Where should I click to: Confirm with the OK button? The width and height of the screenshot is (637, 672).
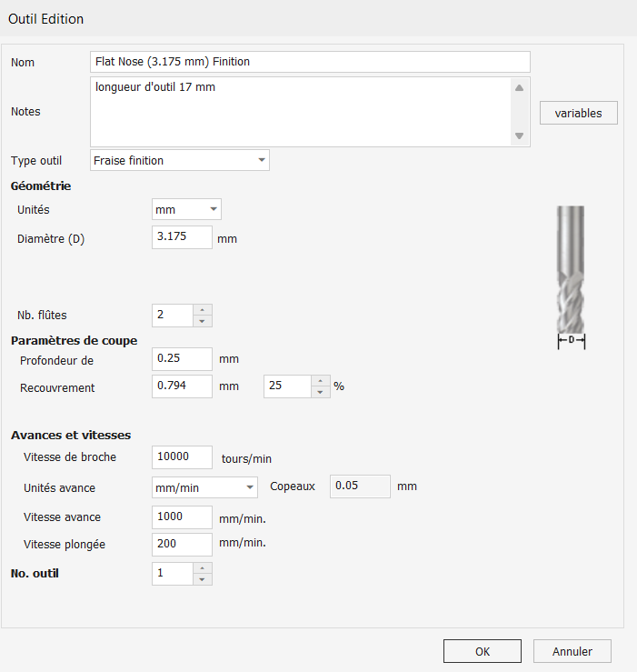[483, 651]
